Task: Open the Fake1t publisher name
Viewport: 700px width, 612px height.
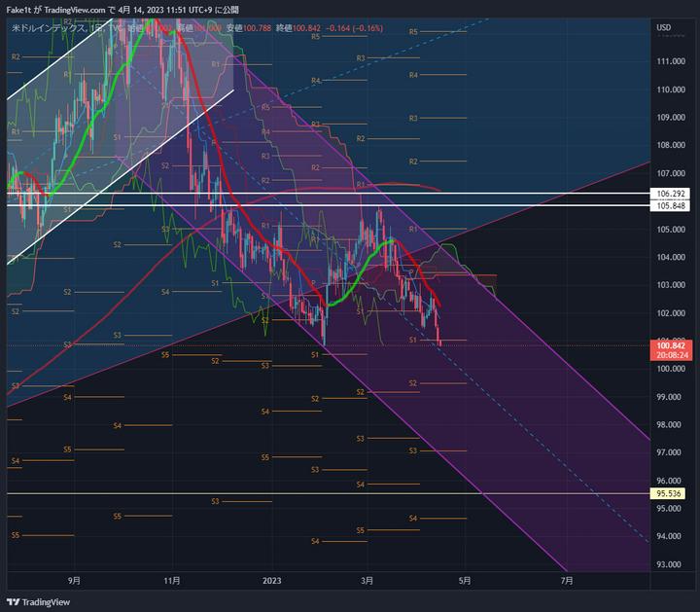Action: pos(20,9)
